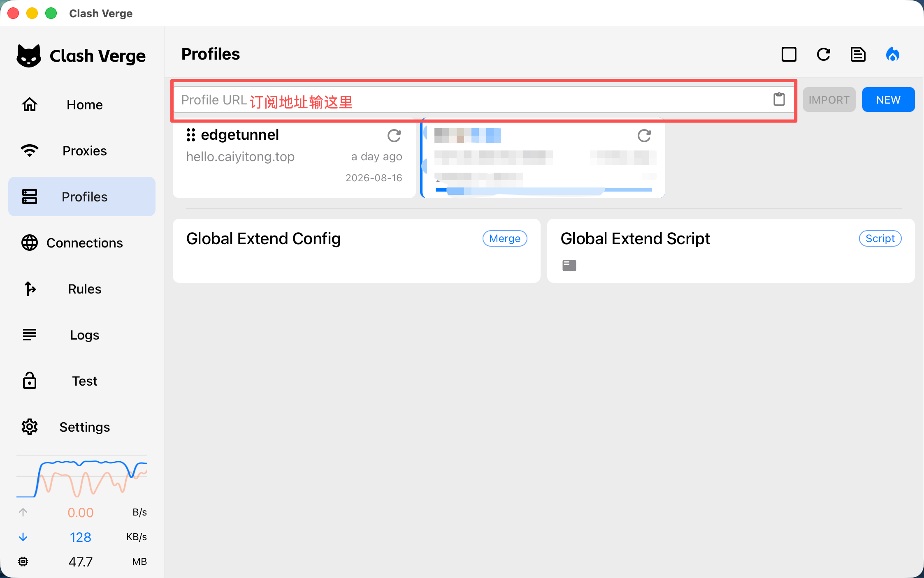Click the Home house icon

pos(30,104)
